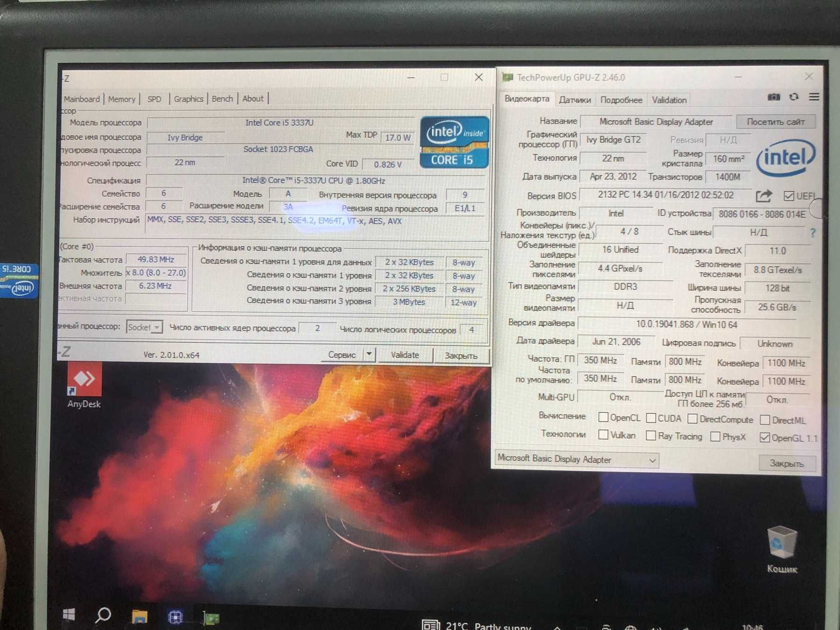Toggle the OpenGL 1.1 checkbox
Image resolution: width=840 pixels, height=630 pixels.
pos(764,438)
